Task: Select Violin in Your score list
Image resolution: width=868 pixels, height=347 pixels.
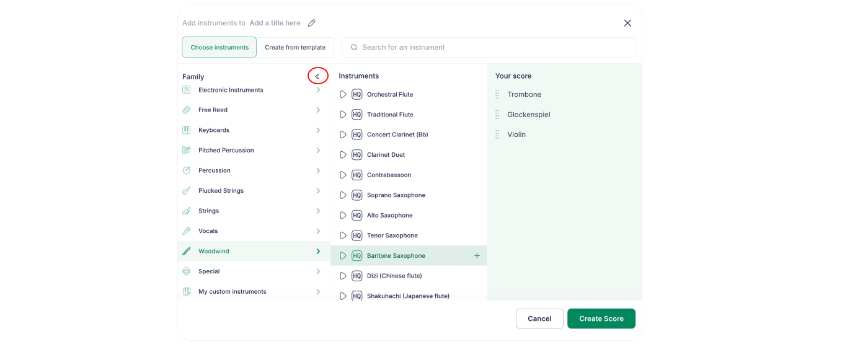Action: [x=516, y=134]
